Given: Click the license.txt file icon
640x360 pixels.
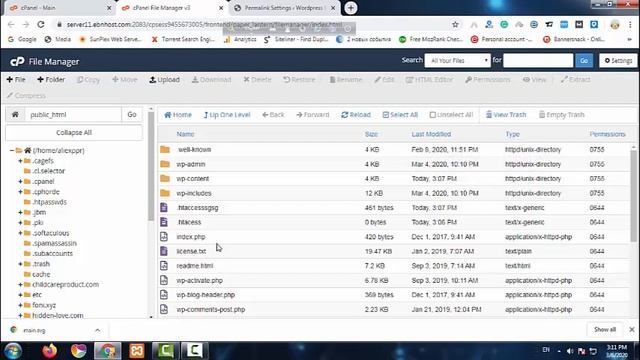Looking at the screenshot, I should (x=164, y=251).
